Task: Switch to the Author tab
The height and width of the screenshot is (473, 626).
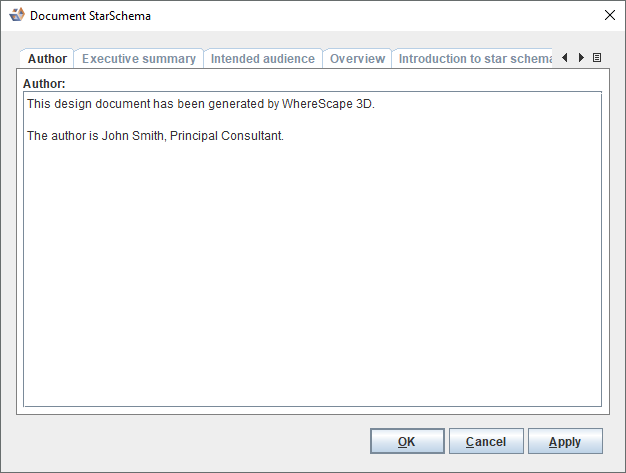Action: coord(47,59)
